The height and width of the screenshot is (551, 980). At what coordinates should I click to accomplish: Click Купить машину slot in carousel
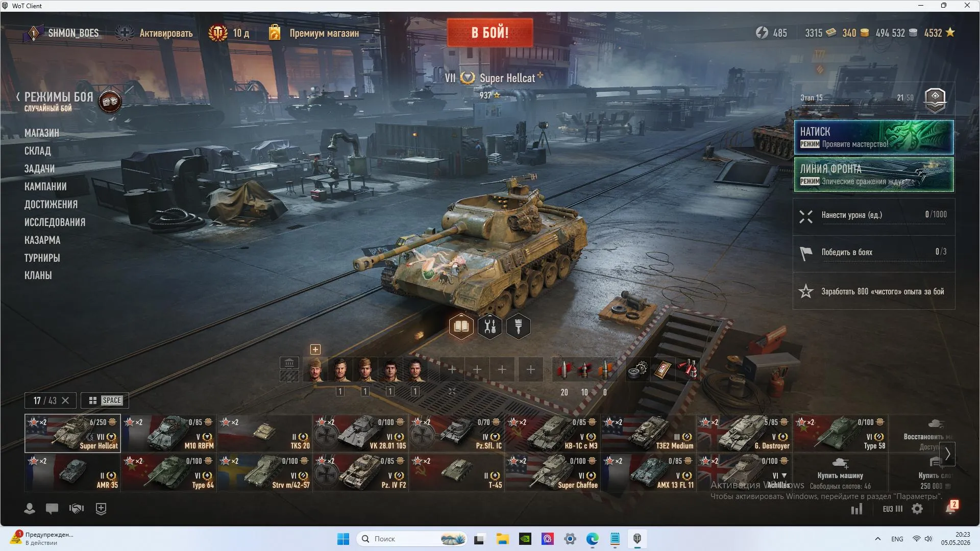pyautogui.click(x=840, y=472)
